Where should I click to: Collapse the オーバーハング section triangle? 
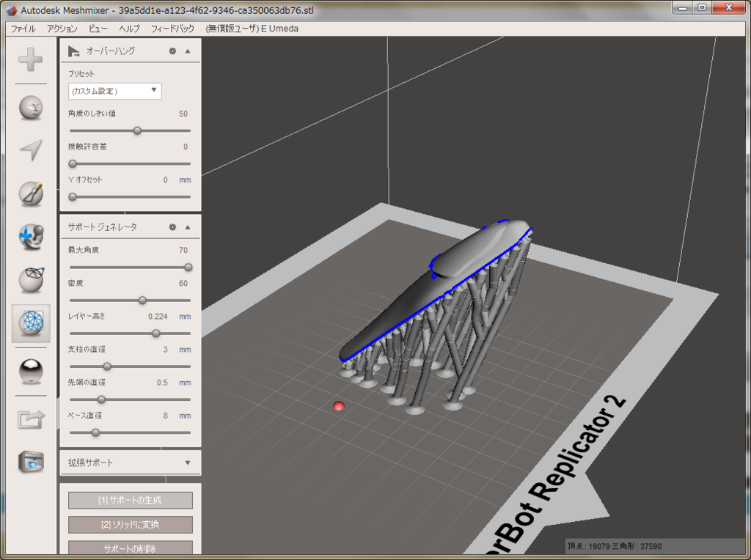188,51
